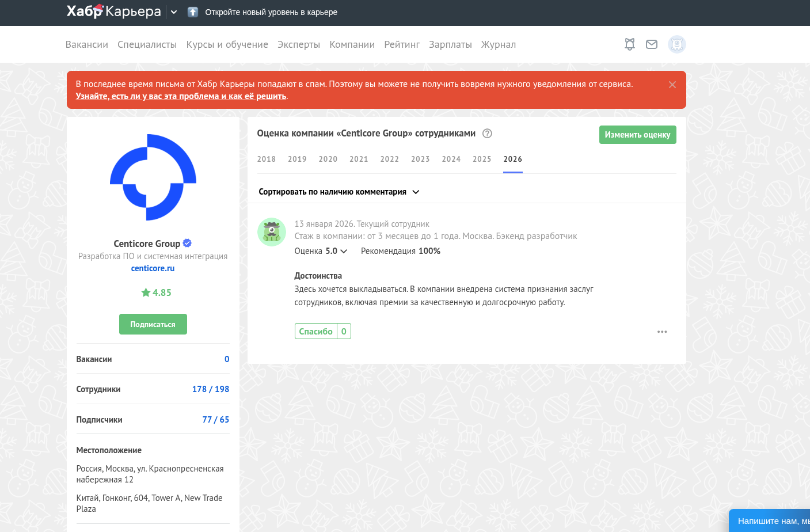Follow 'Узнайте, есть ли у вас эта проблема' link

(181, 96)
